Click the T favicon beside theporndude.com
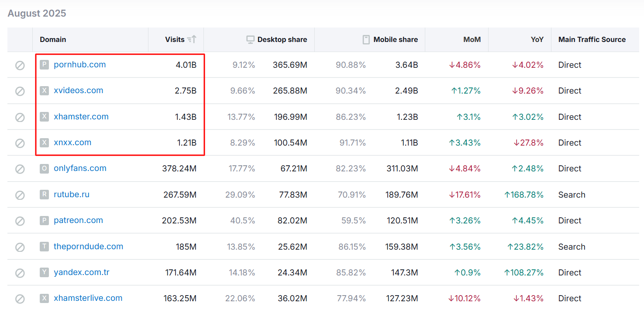This screenshot has width=644, height=310. pyautogui.click(x=44, y=247)
